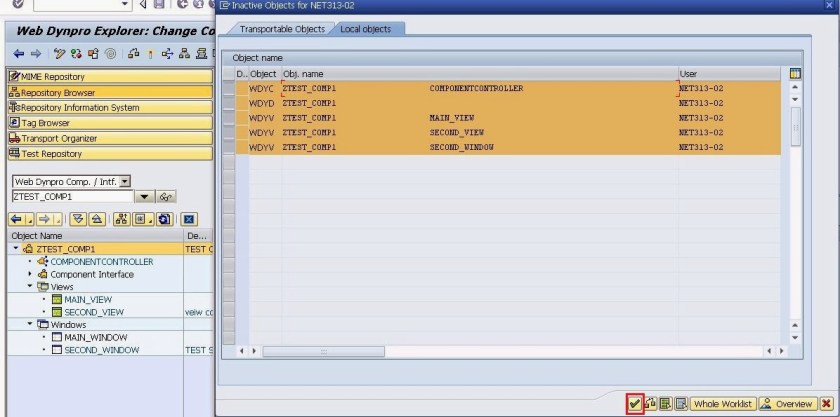Click the Forward arrow in the Explorer toolbar
The width and height of the screenshot is (840, 417).
click(36, 54)
